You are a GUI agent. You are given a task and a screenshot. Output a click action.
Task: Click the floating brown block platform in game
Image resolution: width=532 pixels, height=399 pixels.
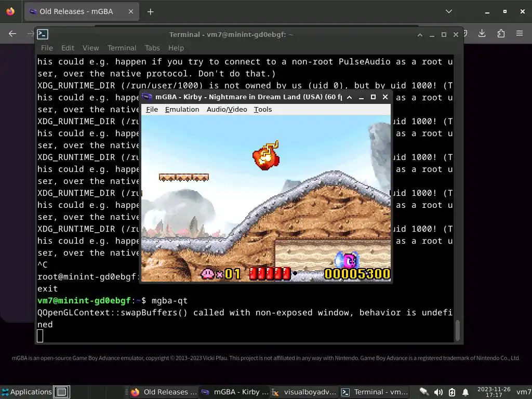click(x=183, y=177)
